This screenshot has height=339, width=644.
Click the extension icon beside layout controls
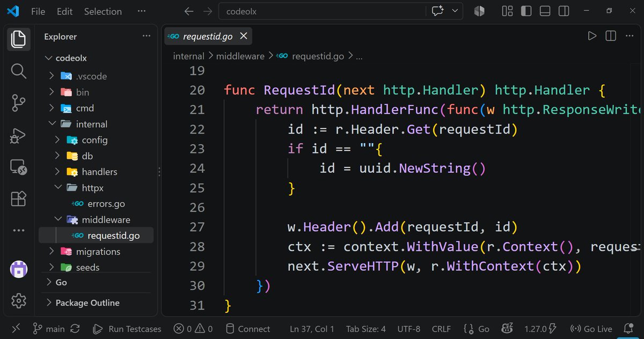pyautogui.click(x=479, y=11)
